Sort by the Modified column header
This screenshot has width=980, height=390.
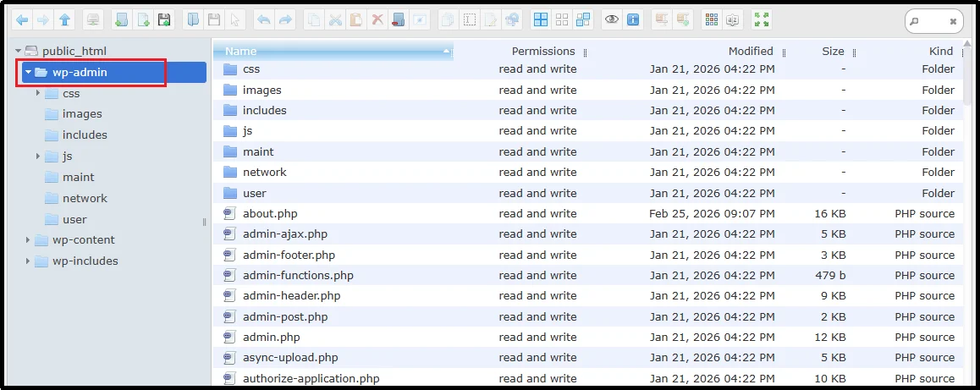pyautogui.click(x=751, y=52)
